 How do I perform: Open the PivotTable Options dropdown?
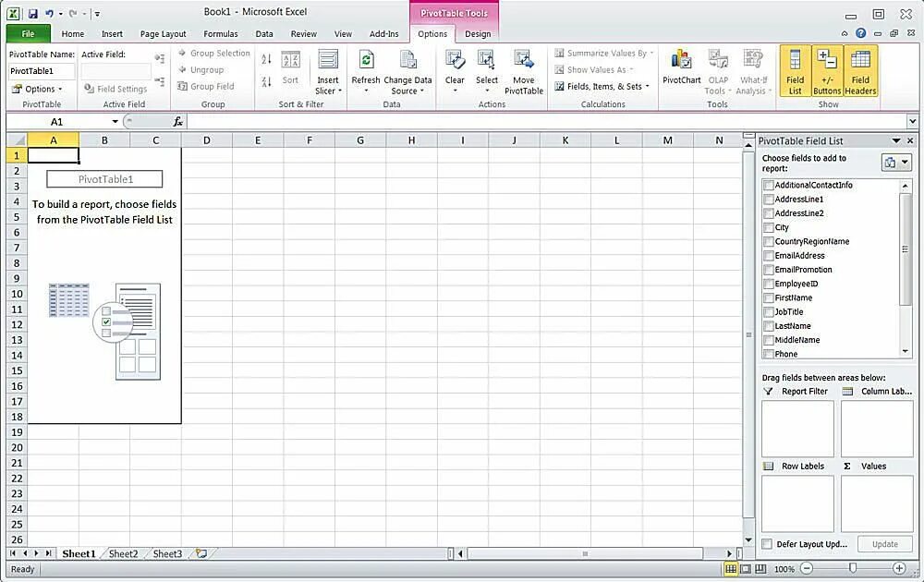(37, 89)
